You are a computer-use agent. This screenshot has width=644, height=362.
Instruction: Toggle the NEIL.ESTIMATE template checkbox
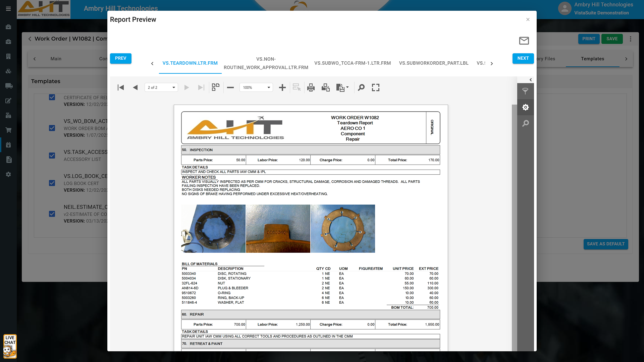[x=52, y=214]
